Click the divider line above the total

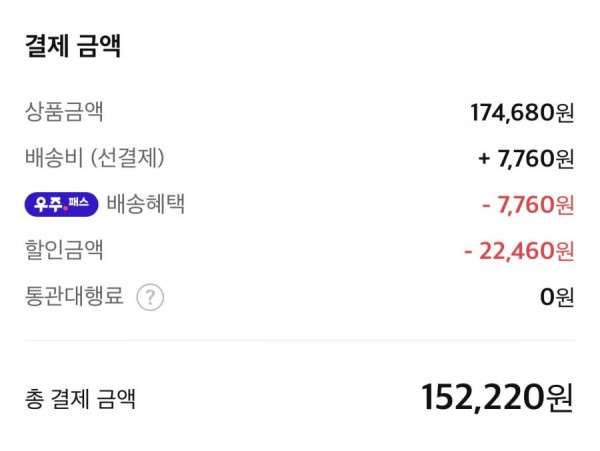(300, 340)
